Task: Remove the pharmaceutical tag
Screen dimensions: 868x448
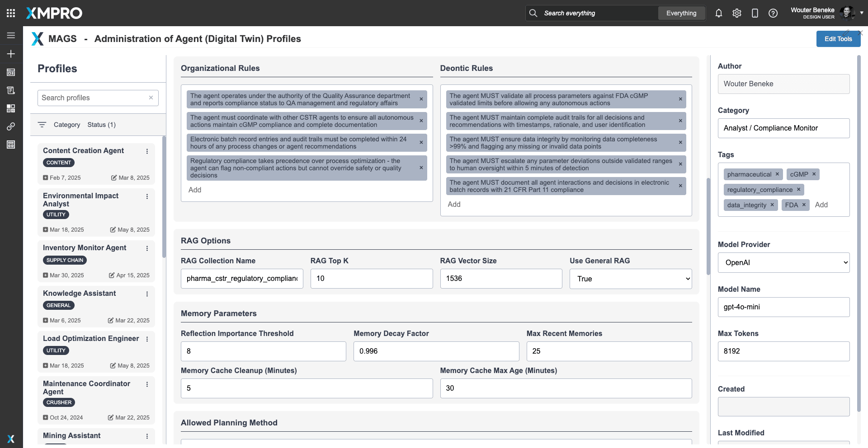Action: pos(778,174)
